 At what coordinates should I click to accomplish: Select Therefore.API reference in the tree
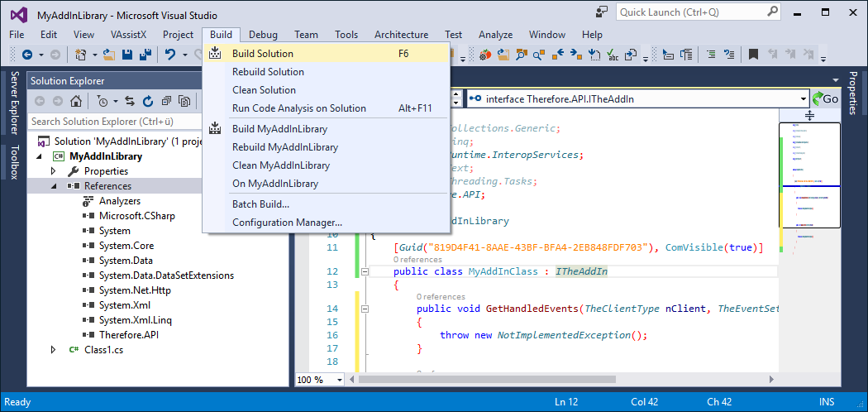(130, 335)
